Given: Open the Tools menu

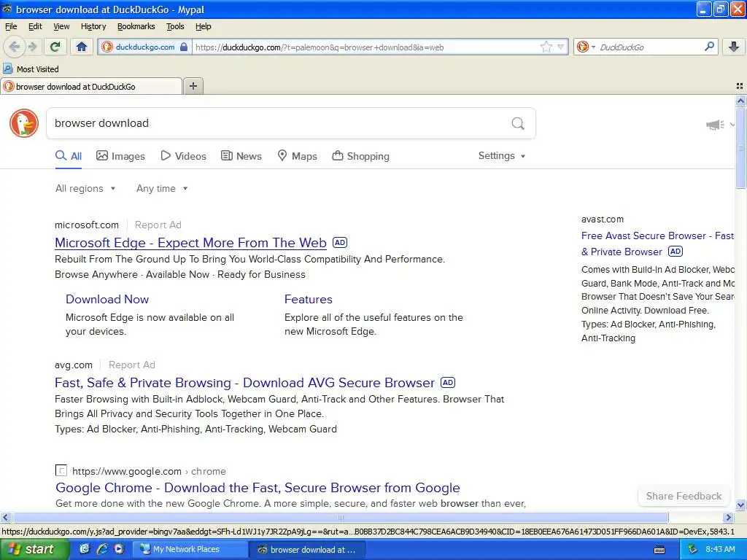Looking at the screenshot, I should (x=175, y=26).
